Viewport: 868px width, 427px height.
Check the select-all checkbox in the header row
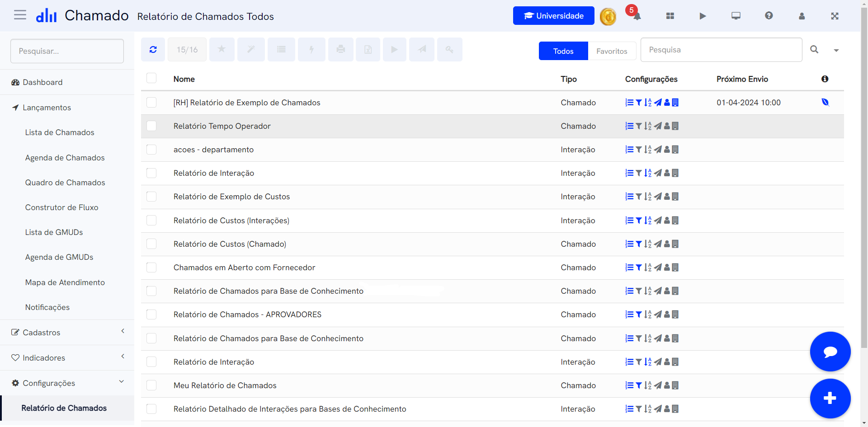point(151,78)
